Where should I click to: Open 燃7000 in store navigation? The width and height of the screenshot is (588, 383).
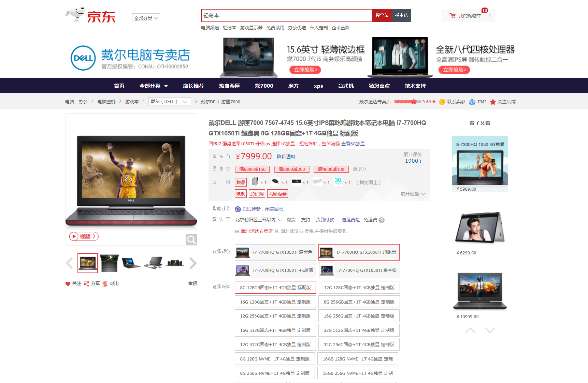264,86
